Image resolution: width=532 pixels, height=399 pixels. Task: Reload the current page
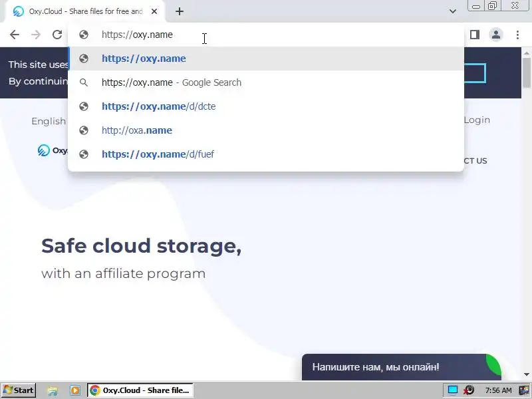click(57, 35)
